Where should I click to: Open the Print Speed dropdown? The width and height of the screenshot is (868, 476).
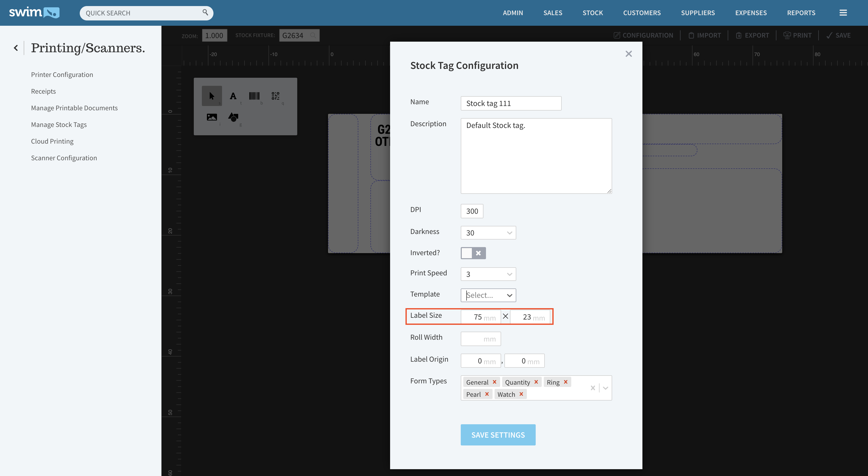click(x=488, y=274)
